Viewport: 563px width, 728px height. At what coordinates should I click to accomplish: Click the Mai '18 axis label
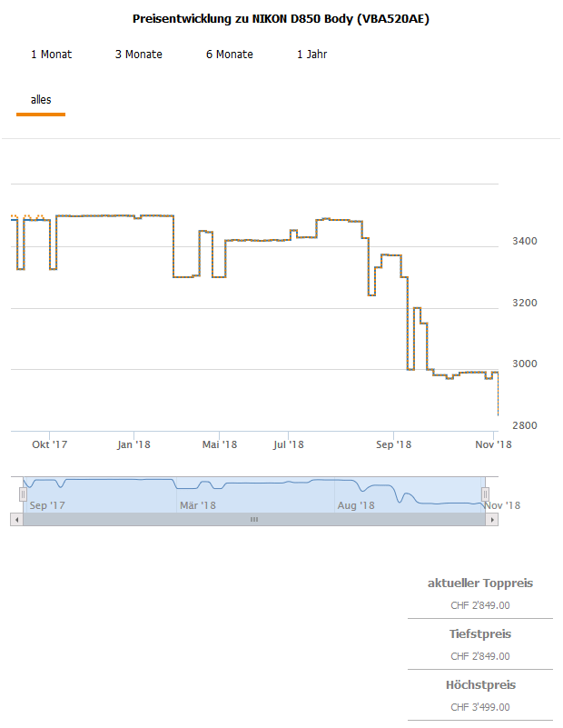point(220,444)
